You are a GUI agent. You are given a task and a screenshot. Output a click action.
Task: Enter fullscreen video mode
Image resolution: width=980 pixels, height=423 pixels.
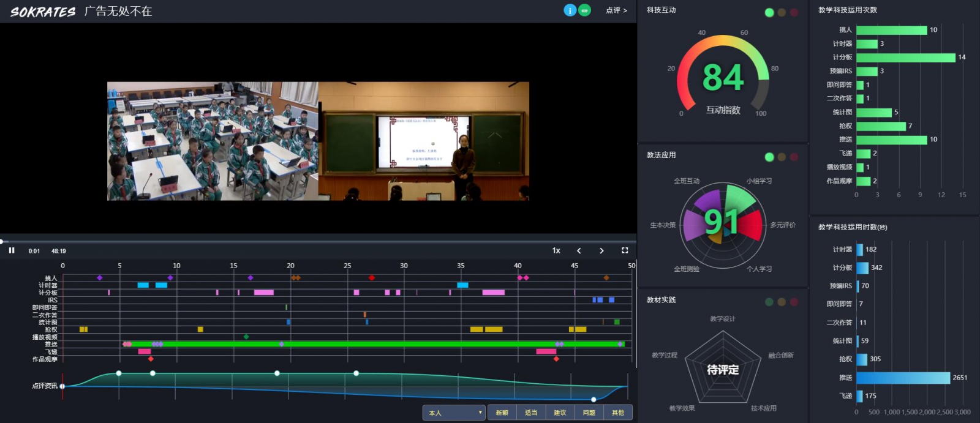[x=625, y=250]
